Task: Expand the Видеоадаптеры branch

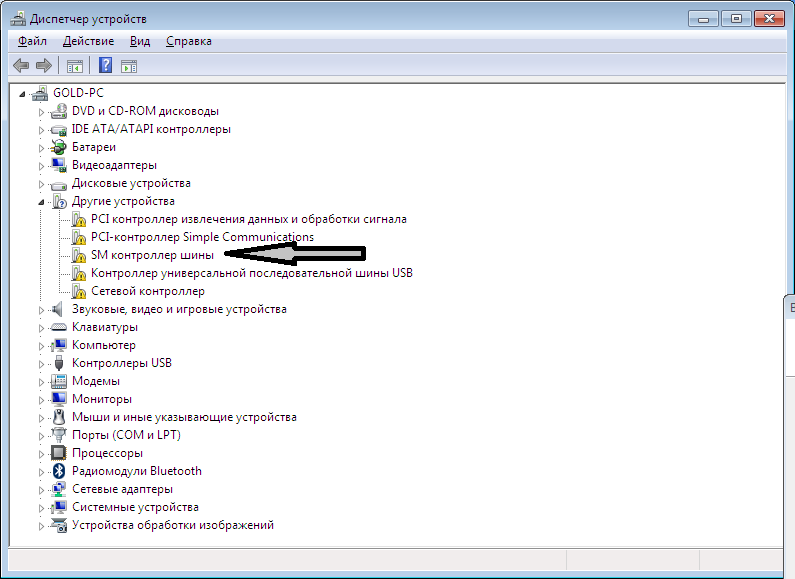Action: (x=42, y=166)
